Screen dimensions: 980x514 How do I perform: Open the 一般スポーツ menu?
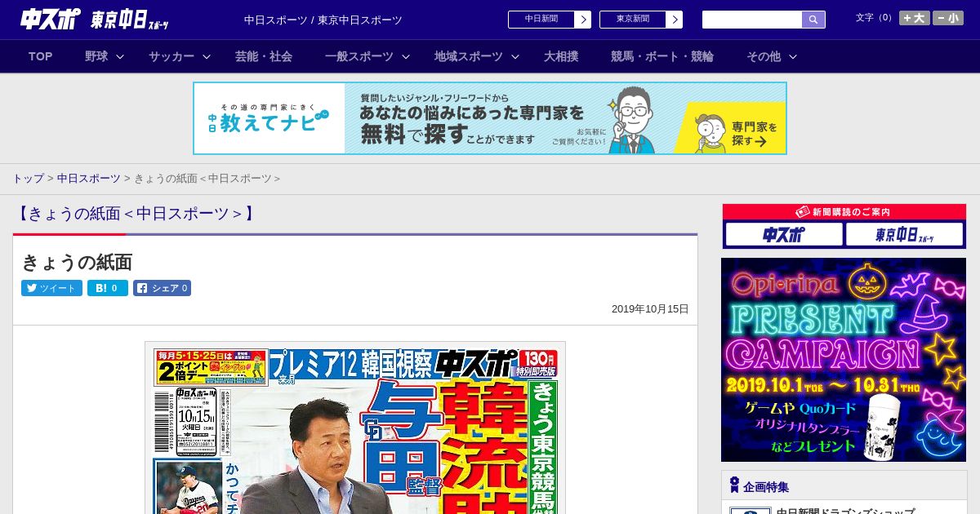click(x=359, y=56)
